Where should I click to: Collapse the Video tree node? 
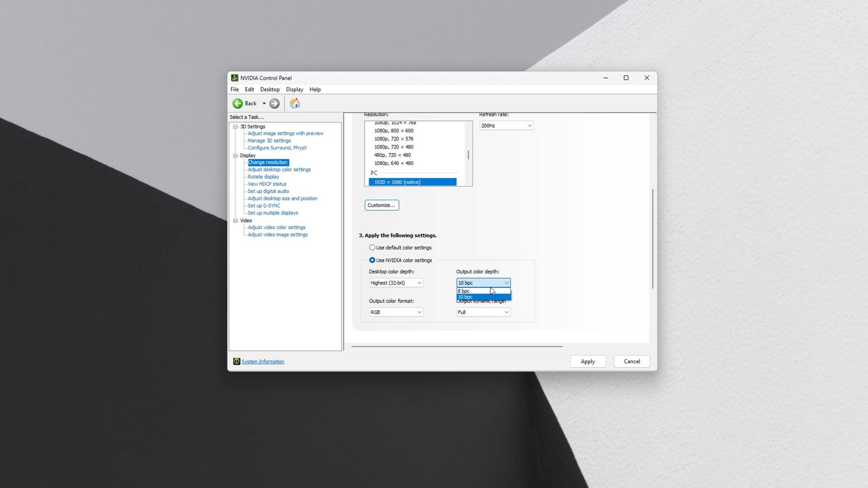click(x=235, y=221)
